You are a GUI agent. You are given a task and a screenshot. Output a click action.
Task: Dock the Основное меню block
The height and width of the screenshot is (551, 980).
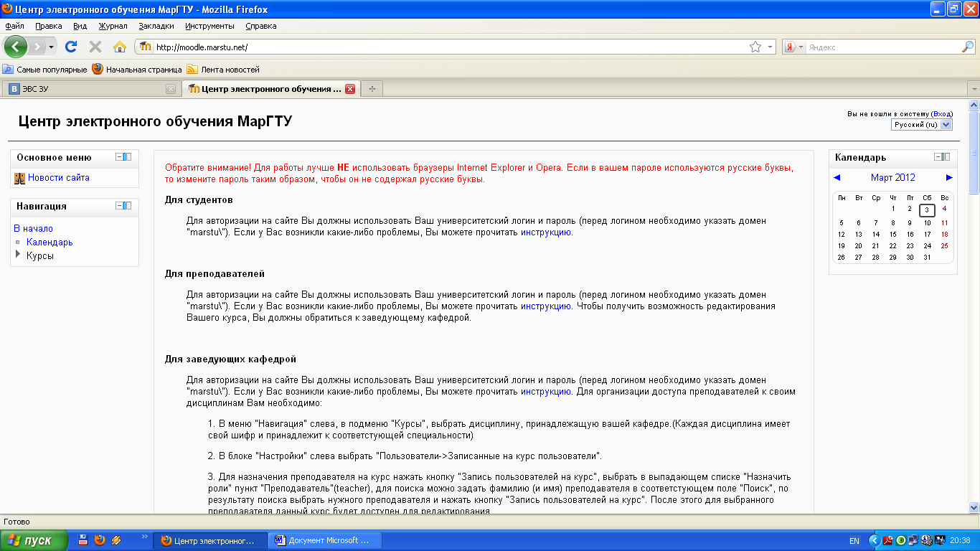[127, 157]
